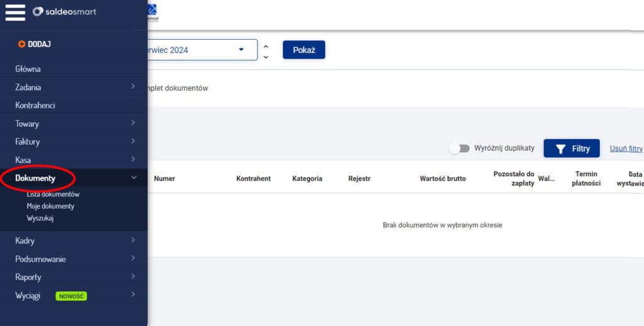Collapse the Dokumenty menu section

coord(133,178)
